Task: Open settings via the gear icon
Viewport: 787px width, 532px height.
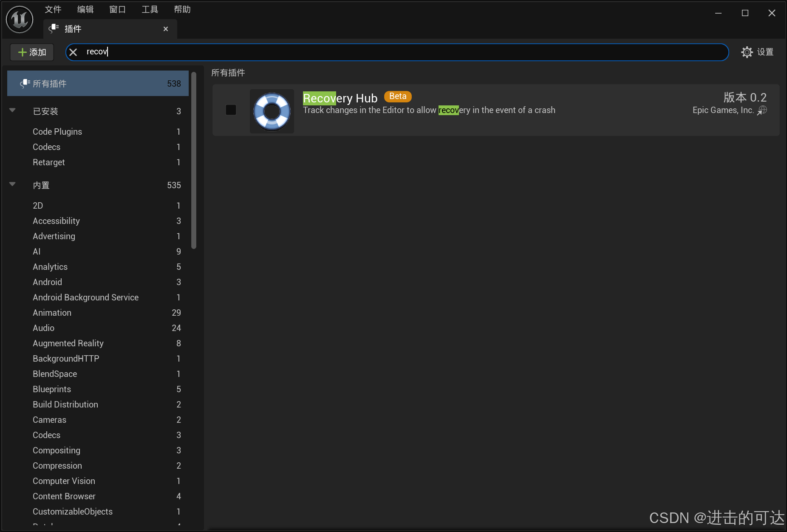Action: (x=747, y=52)
